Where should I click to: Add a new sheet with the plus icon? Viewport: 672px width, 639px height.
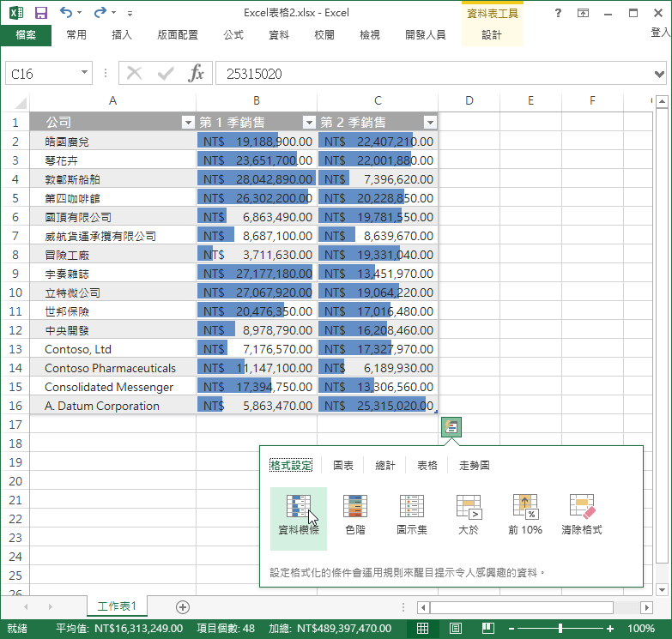183,607
